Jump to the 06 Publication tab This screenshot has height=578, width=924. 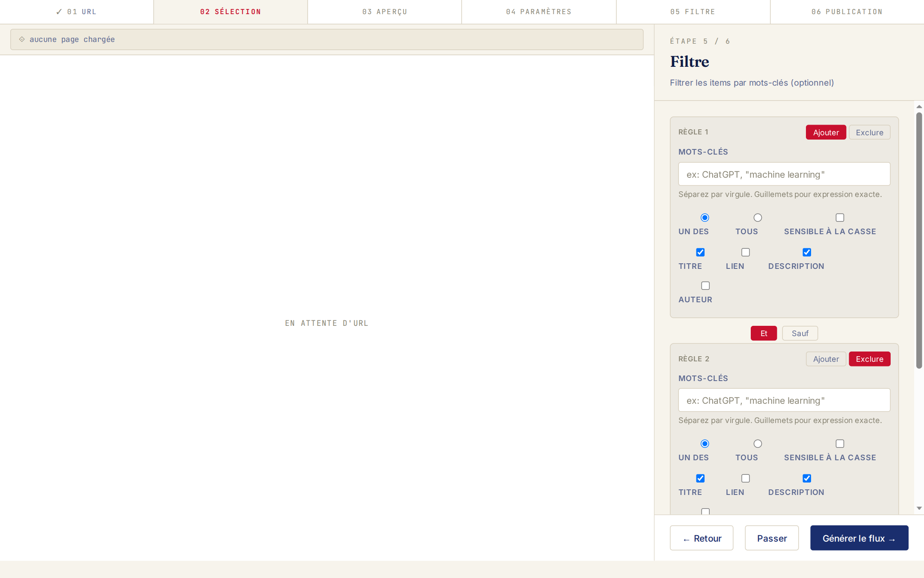[847, 12]
